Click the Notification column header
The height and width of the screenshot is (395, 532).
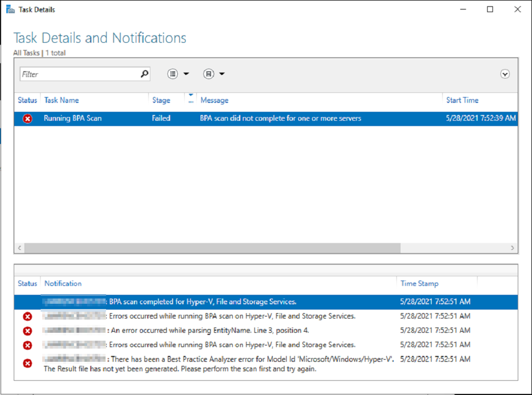tap(63, 283)
